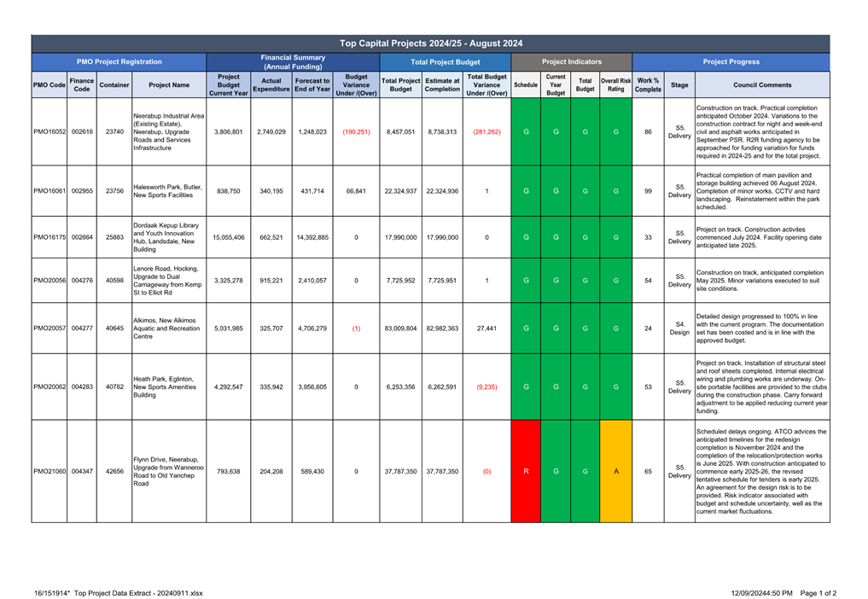Select the 83,009,804 total project budget cell
Viewport: 868px width, 599px height.
[401, 329]
